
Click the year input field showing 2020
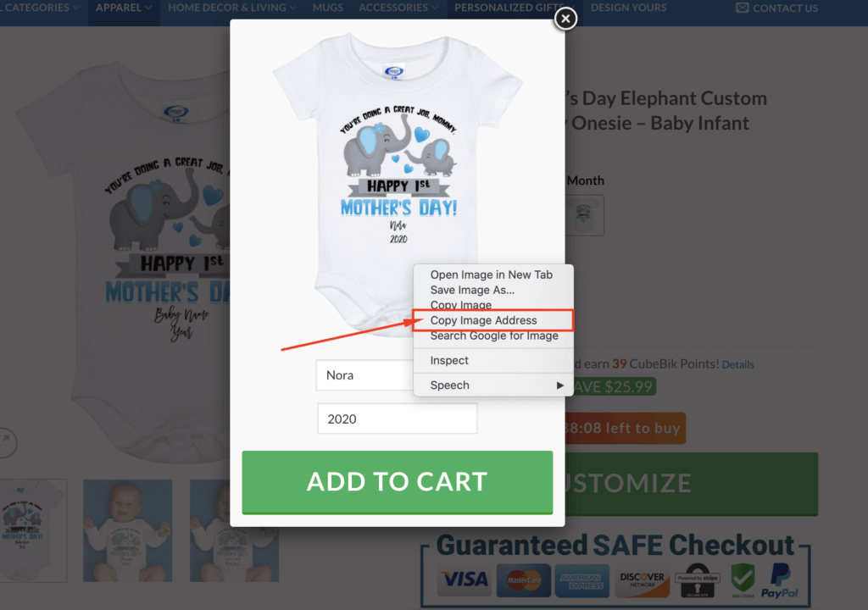click(397, 419)
